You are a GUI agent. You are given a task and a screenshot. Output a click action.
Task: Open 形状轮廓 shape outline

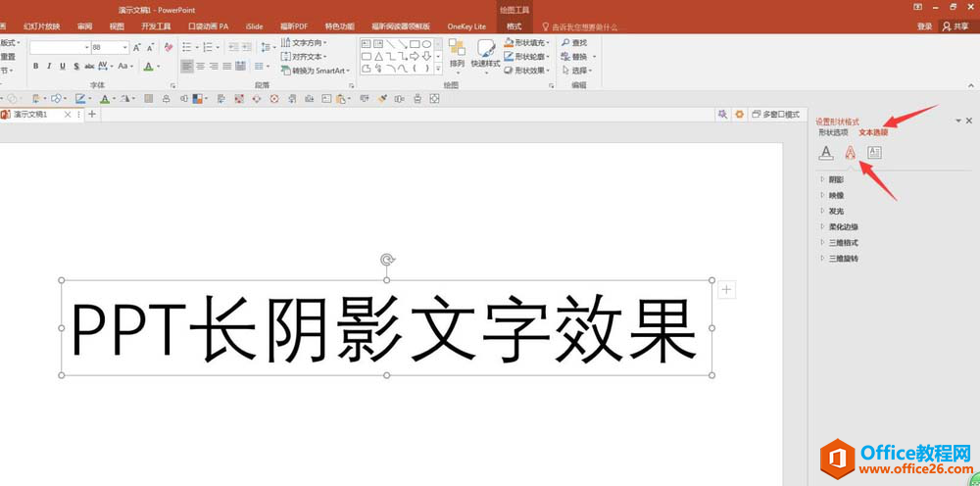tap(527, 56)
